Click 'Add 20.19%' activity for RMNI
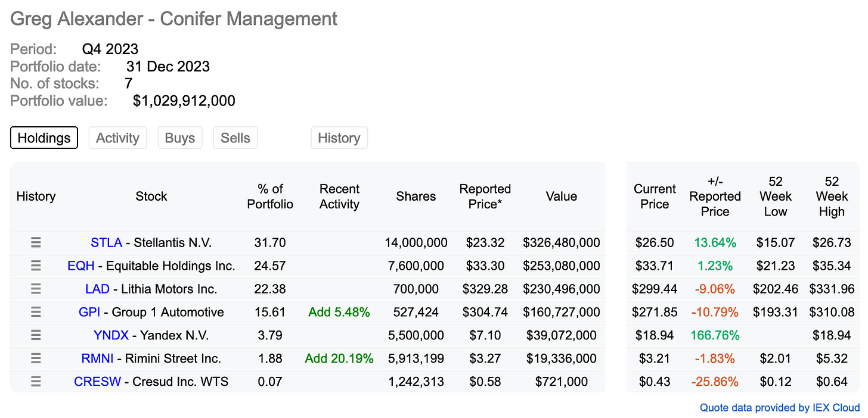 coord(339,358)
